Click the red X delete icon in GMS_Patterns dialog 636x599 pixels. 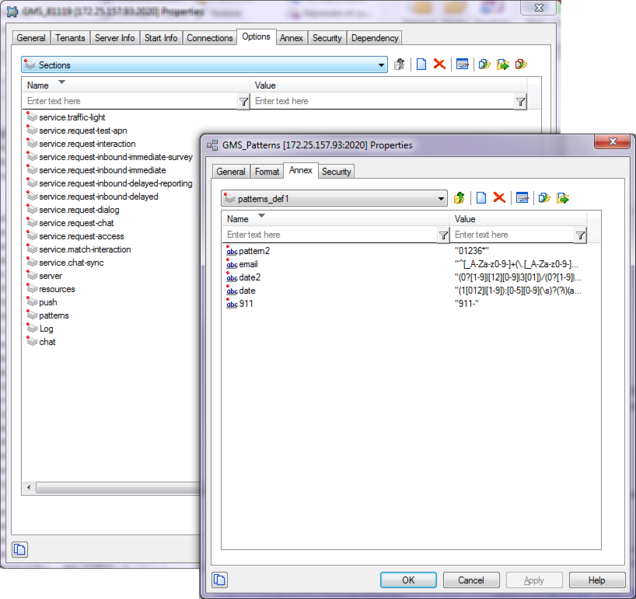point(499,198)
